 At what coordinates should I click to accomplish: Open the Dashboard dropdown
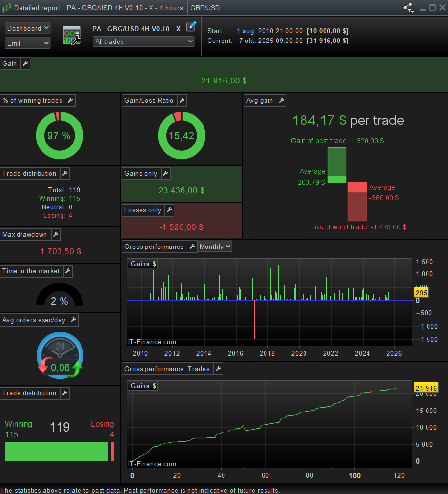pyautogui.click(x=28, y=28)
